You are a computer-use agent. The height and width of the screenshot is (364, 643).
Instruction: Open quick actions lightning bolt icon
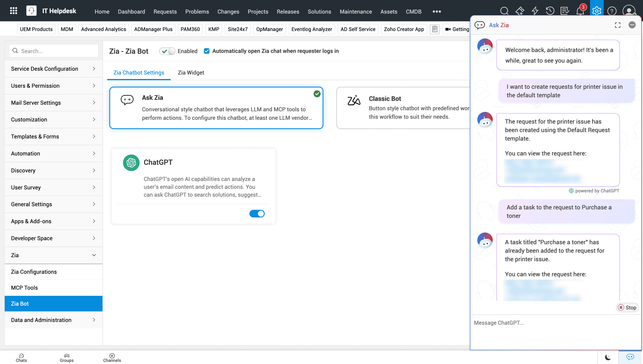535,11
